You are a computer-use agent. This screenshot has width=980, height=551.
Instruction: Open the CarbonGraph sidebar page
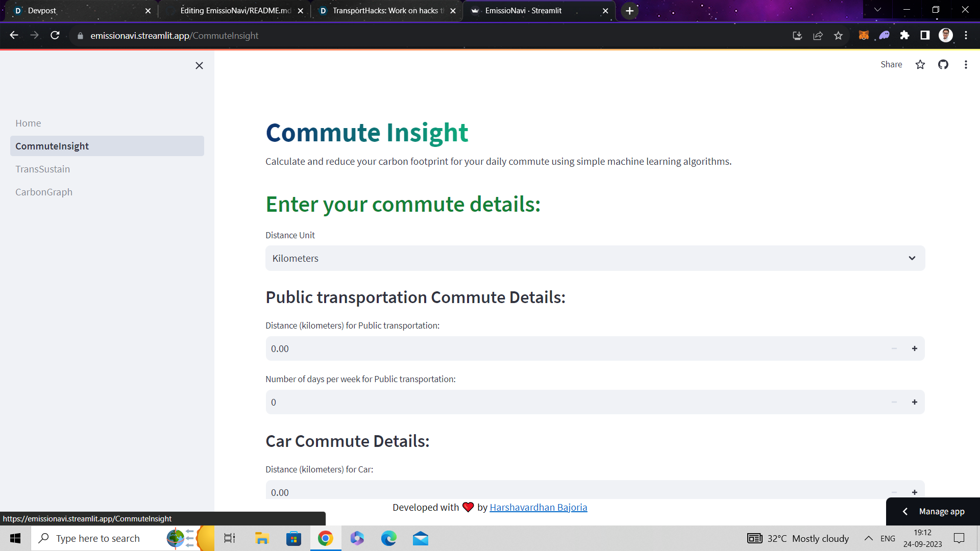44,192
